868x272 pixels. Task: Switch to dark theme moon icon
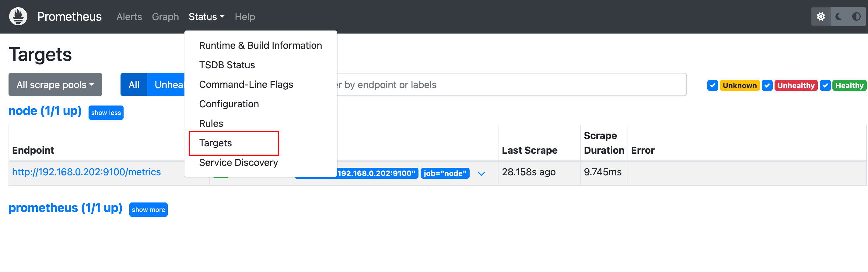pyautogui.click(x=839, y=16)
